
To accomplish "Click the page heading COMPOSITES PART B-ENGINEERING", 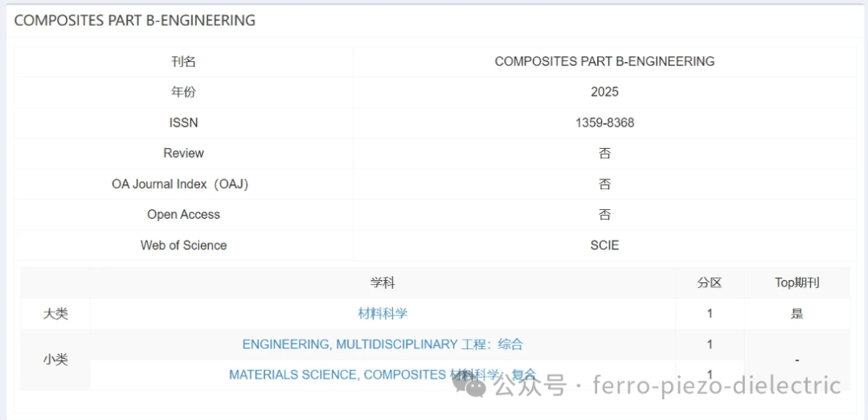I will (135, 21).
